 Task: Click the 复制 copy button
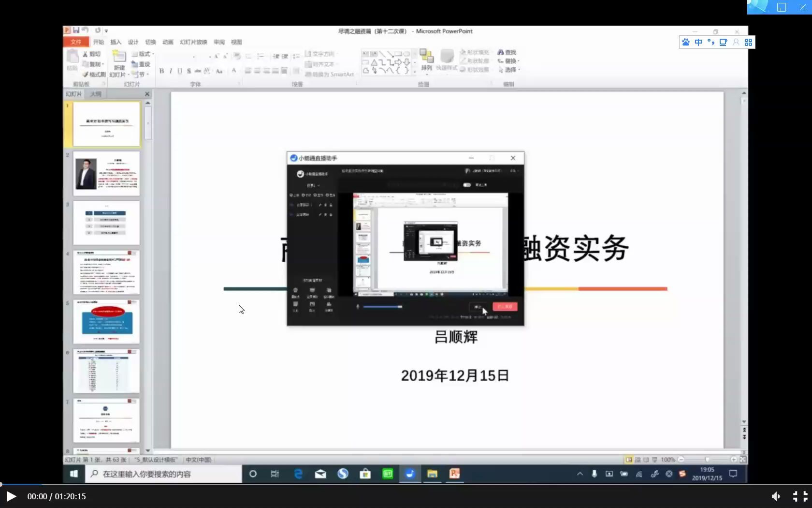93,64
